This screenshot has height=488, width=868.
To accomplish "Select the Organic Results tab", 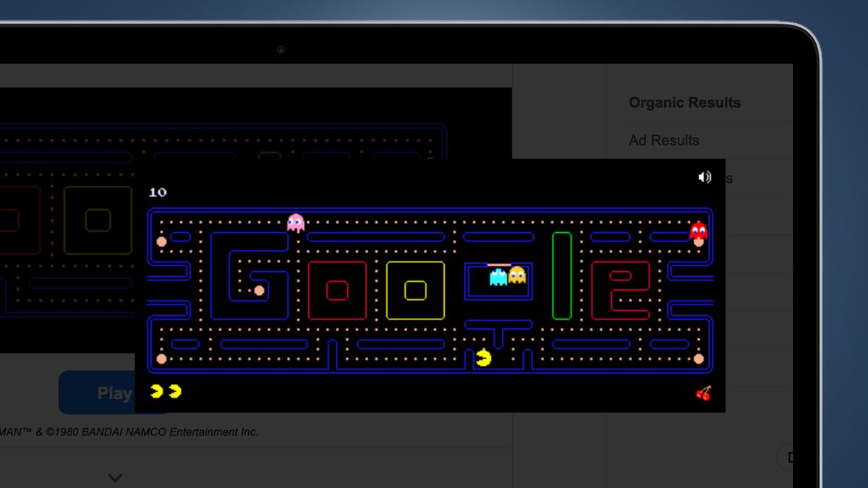I will click(x=684, y=103).
